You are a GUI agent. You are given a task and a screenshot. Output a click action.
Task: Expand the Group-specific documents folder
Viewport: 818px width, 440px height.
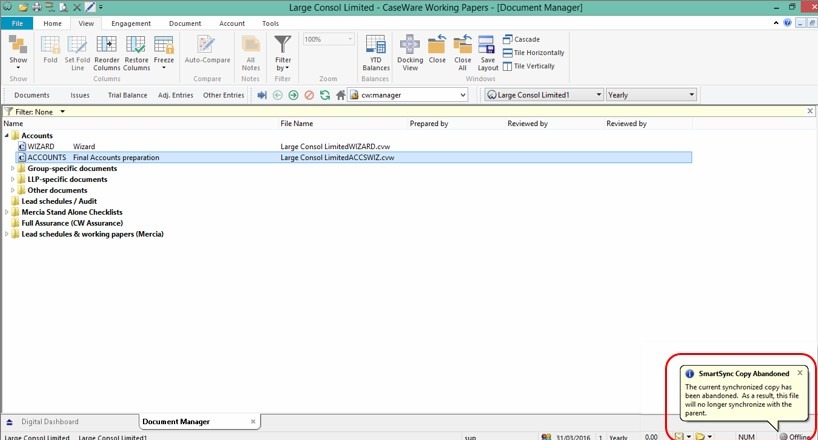pyautogui.click(x=13, y=169)
